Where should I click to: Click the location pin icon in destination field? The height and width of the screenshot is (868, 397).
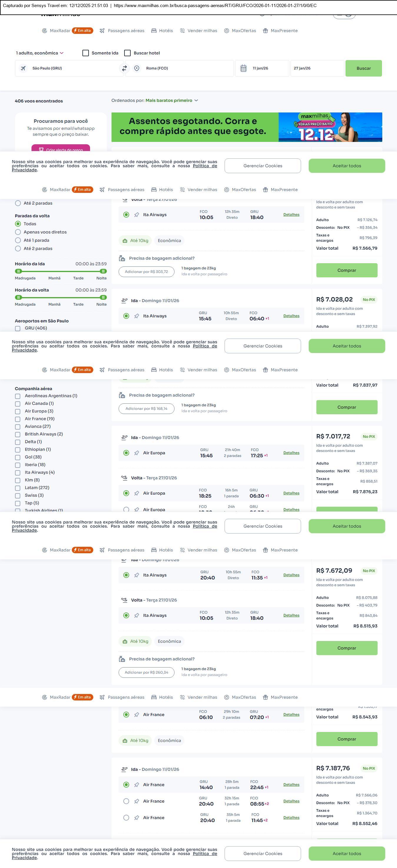[137, 68]
